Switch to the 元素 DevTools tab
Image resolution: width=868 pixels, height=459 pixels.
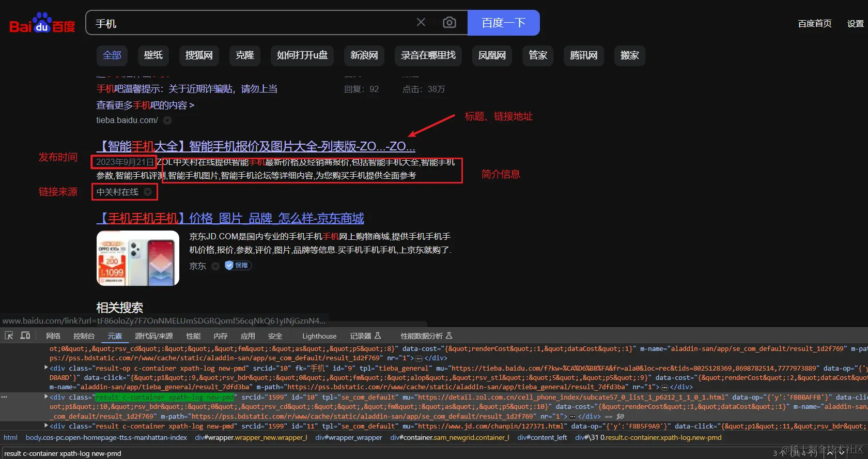pyautogui.click(x=115, y=336)
